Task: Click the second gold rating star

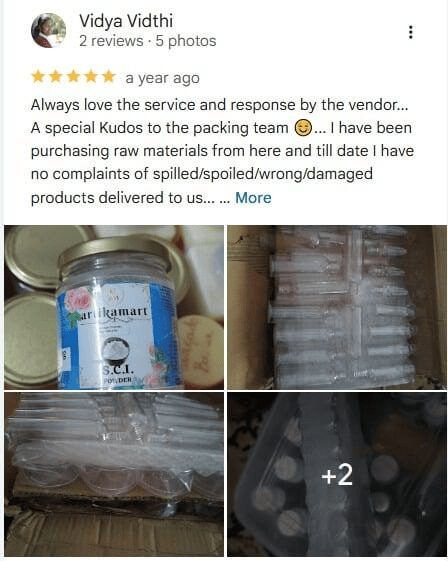Action: 55,77
